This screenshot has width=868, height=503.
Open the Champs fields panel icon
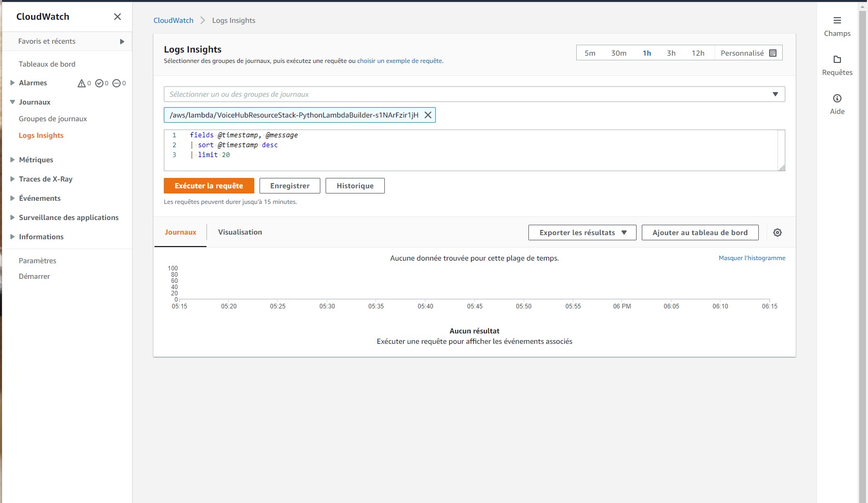(837, 21)
